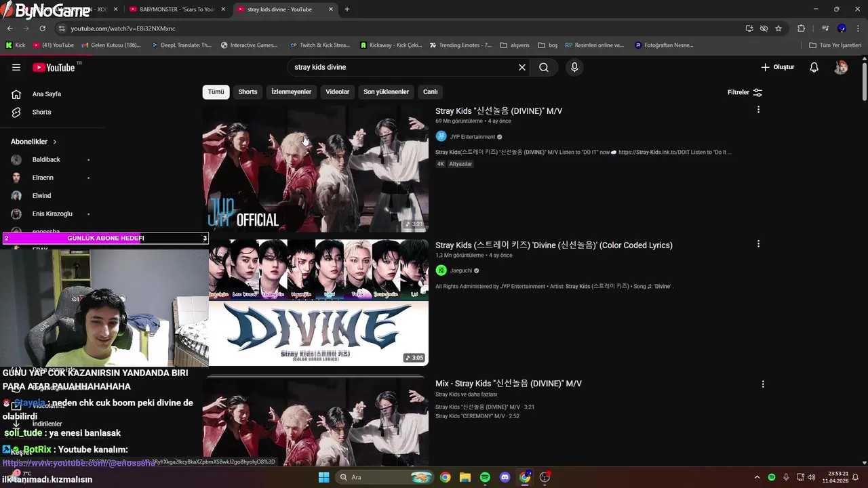Open the Gelen Kutusu bookmark
Image resolution: width=868 pixels, height=488 pixels.
[111, 45]
